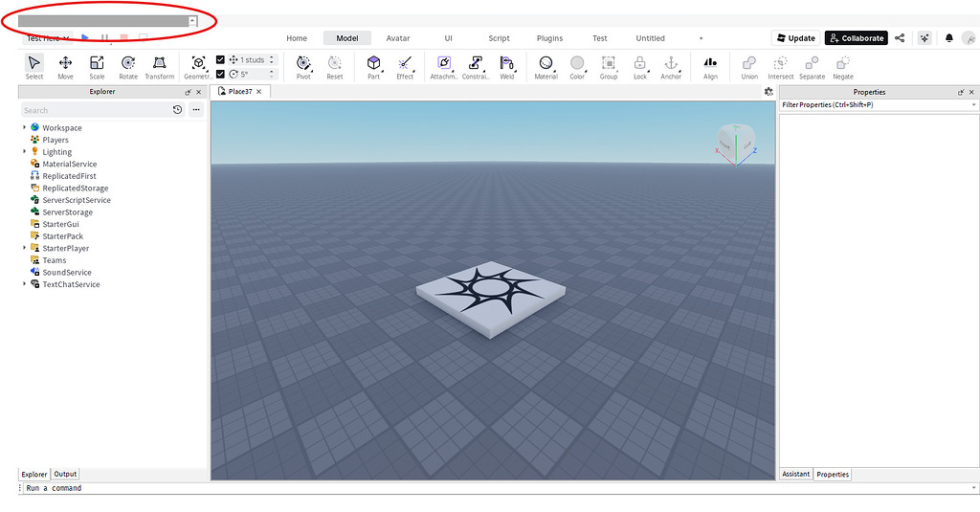Click the Collaborate button
The image size is (980, 512).
point(856,38)
